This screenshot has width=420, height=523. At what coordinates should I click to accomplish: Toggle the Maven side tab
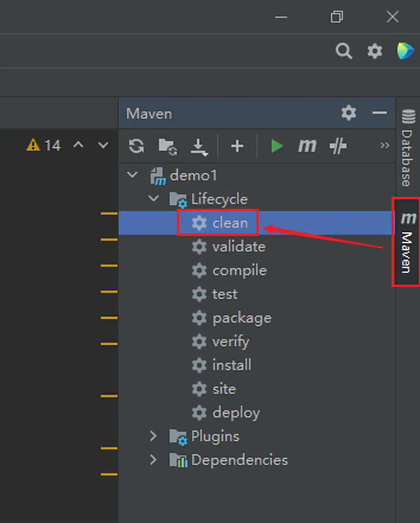[x=407, y=242]
